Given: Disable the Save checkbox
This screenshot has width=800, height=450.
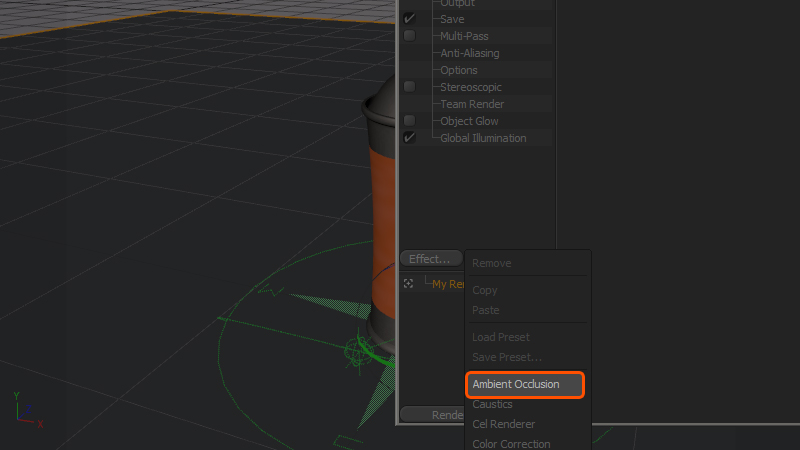Looking at the screenshot, I should pos(409,19).
